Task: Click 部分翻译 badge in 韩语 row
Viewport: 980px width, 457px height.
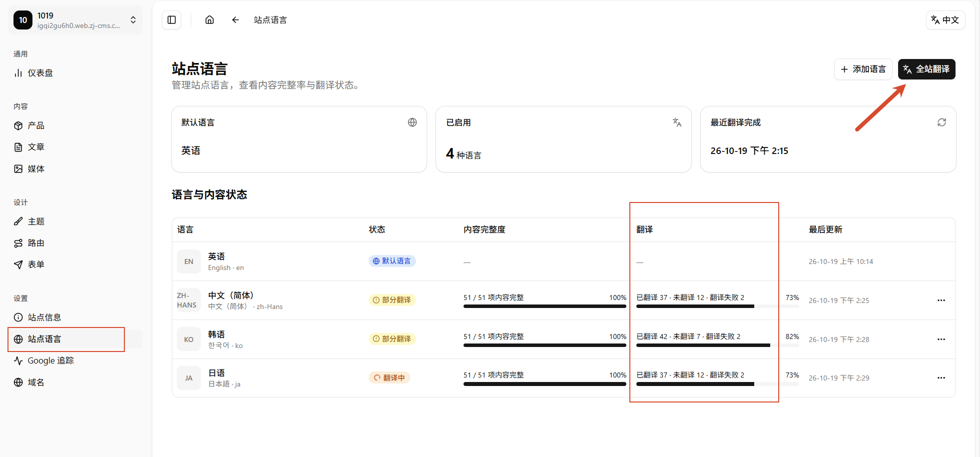Action: pos(392,339)
